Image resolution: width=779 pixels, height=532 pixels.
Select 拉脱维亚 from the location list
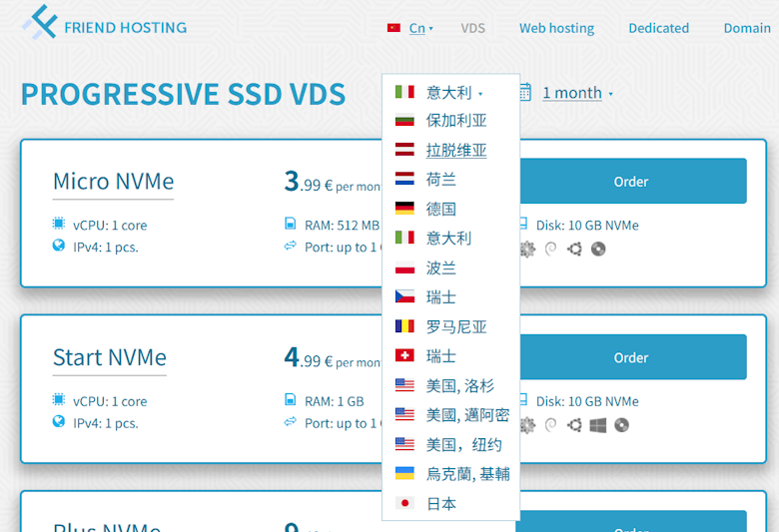coord(456,150)
